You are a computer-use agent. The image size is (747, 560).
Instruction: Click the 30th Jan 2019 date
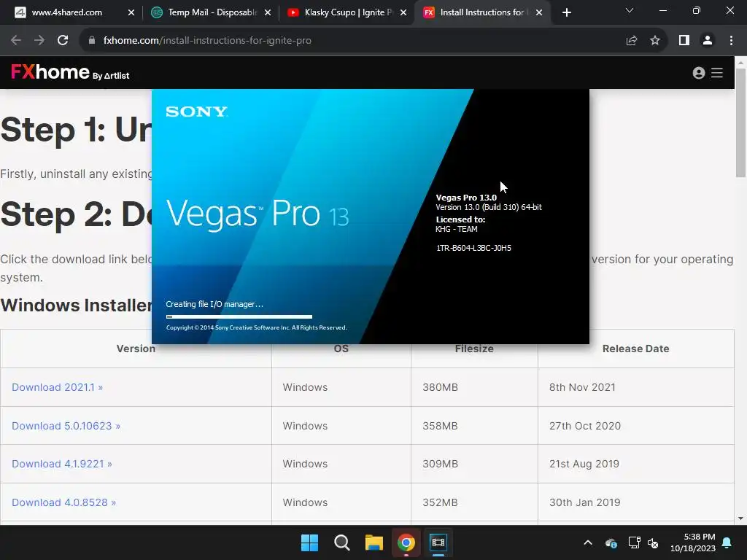point(584,502)
